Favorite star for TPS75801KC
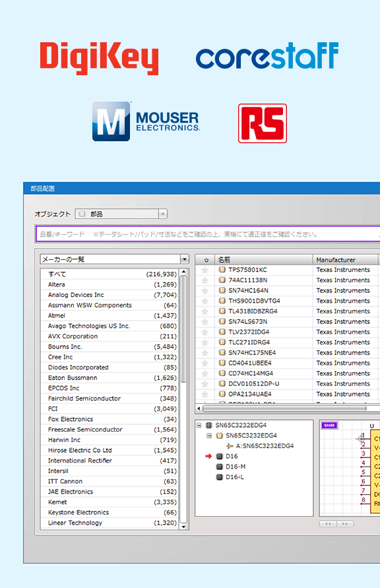Viewport: 380px width, 588px height. [205, 270]
